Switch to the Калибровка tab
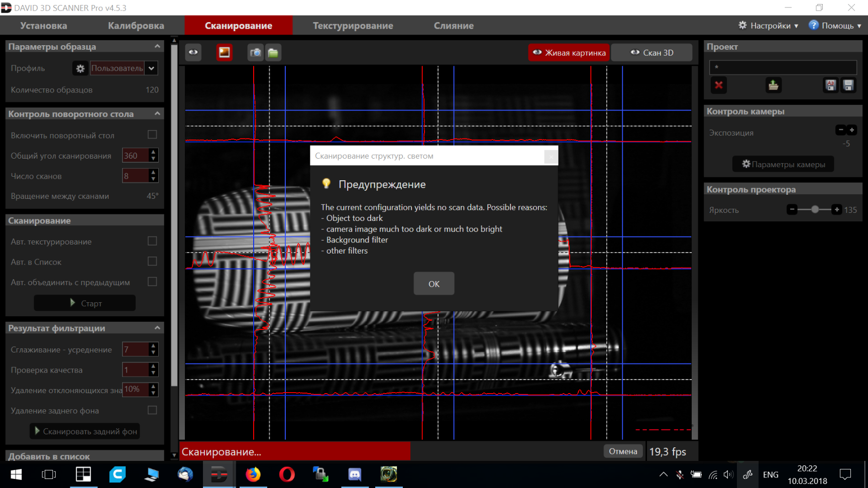This screenshot has height=488, width=868. (136, 26)
